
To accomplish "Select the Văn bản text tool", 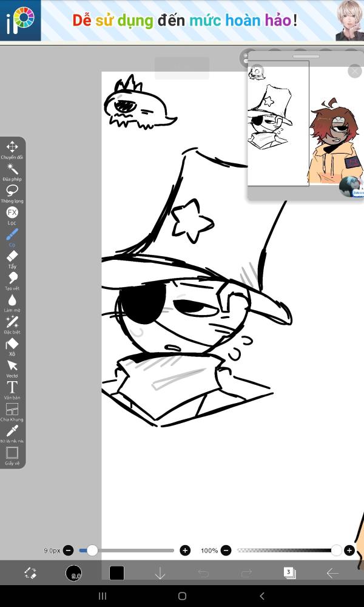I will click(12, 390).
